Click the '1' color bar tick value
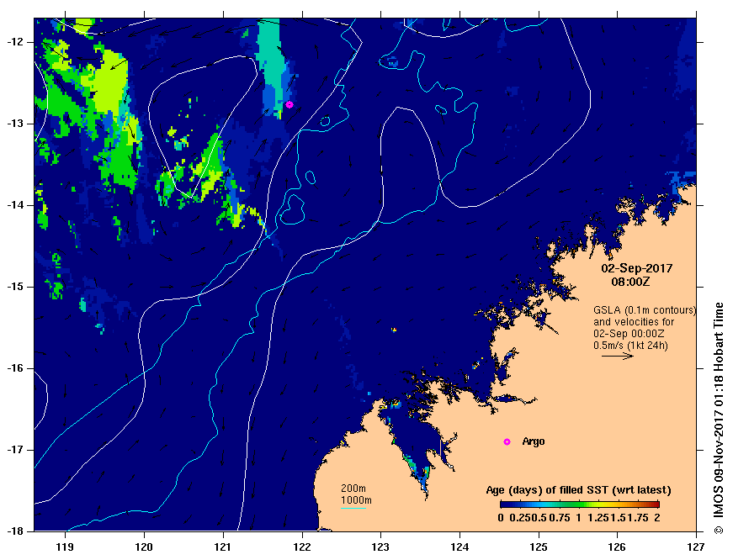 coord(578,517)
